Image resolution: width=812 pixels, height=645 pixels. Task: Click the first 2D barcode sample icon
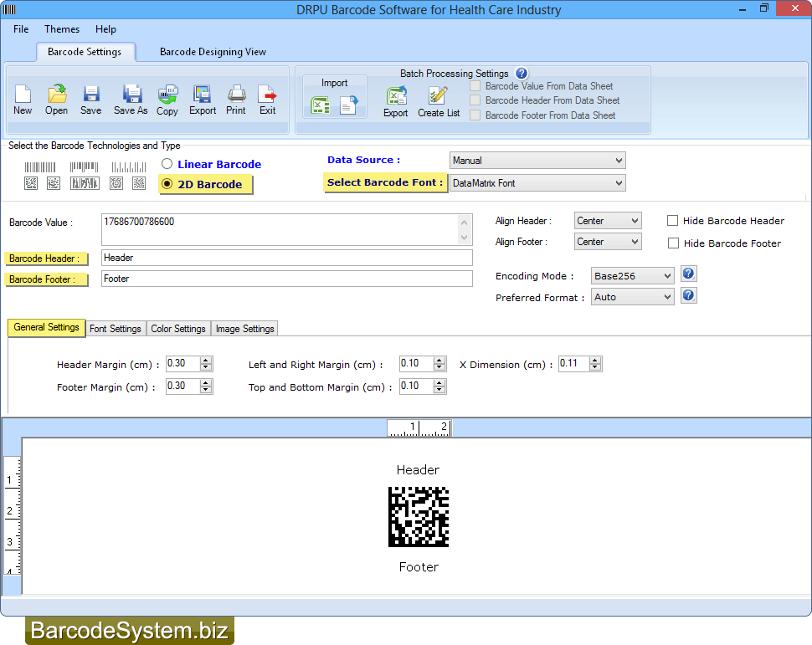(31, 183)
